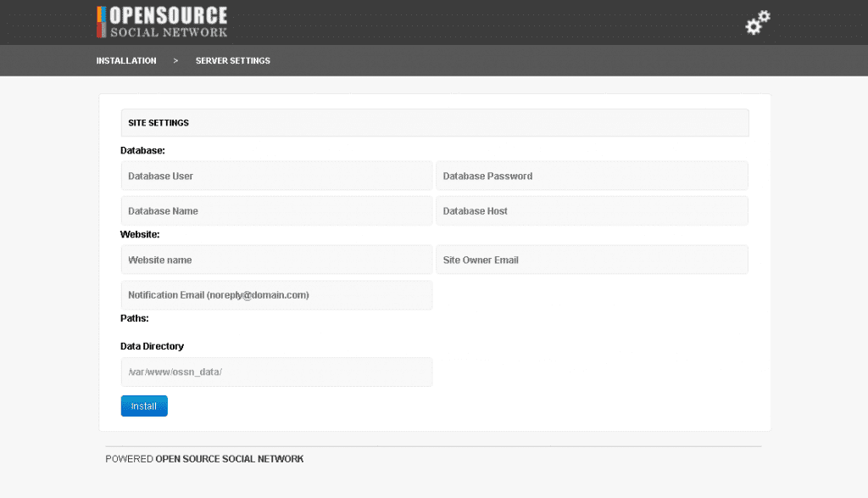Click the Data Directory path input
This screenshot has height=498, width=868.
click(x=277, y=372)
